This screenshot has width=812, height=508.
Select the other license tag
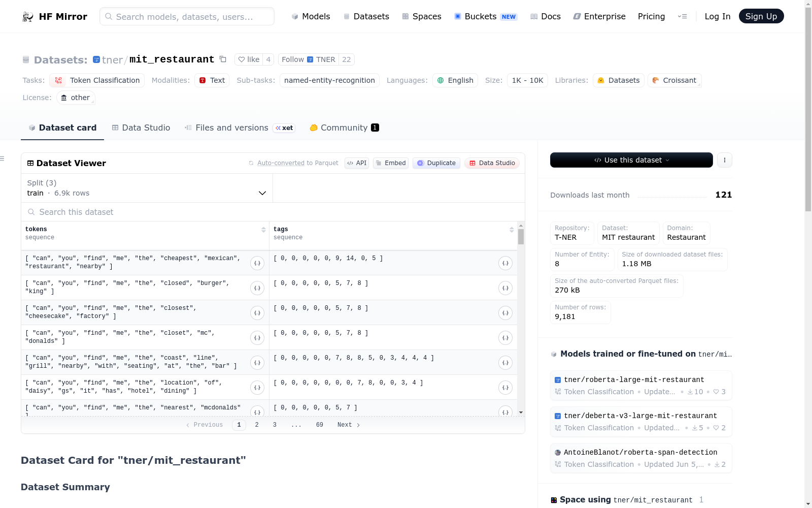[76, 98]
